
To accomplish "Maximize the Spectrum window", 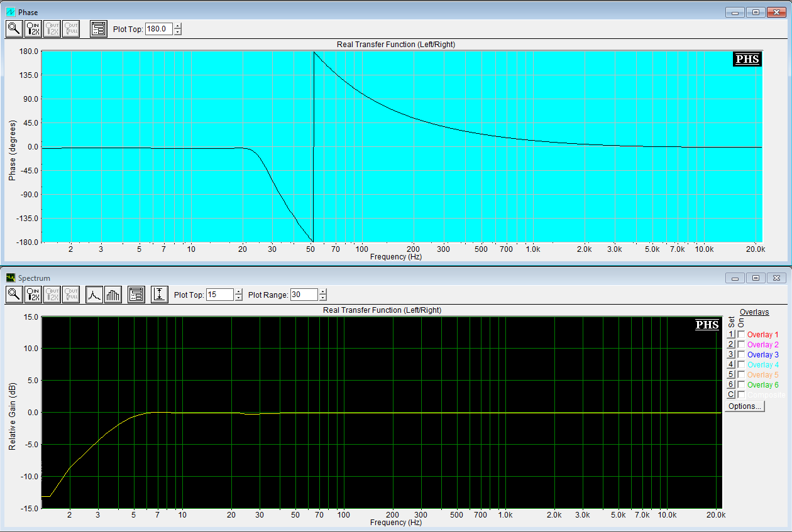I will pos(755,278).
